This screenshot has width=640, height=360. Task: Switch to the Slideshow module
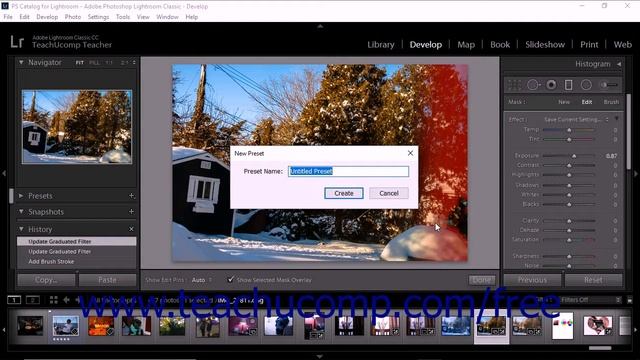(x=545, y=44)
